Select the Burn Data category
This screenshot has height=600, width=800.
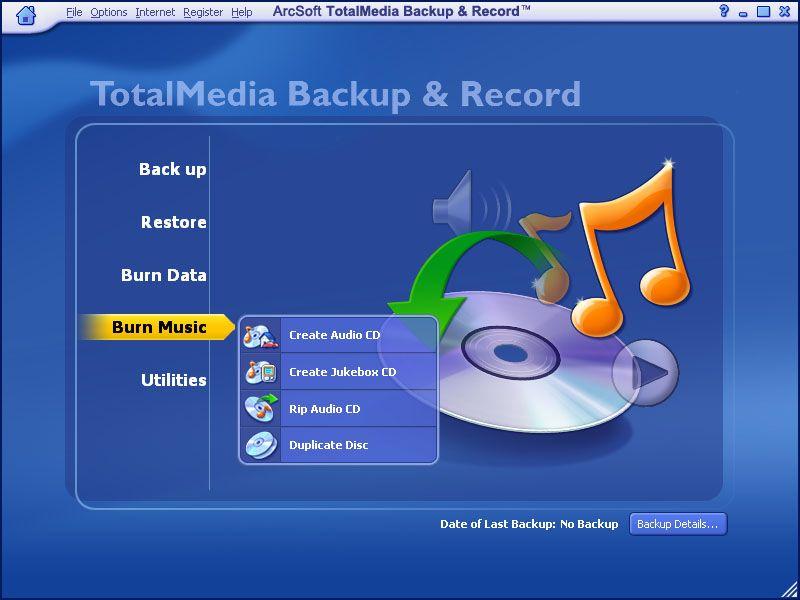[163, 275]
